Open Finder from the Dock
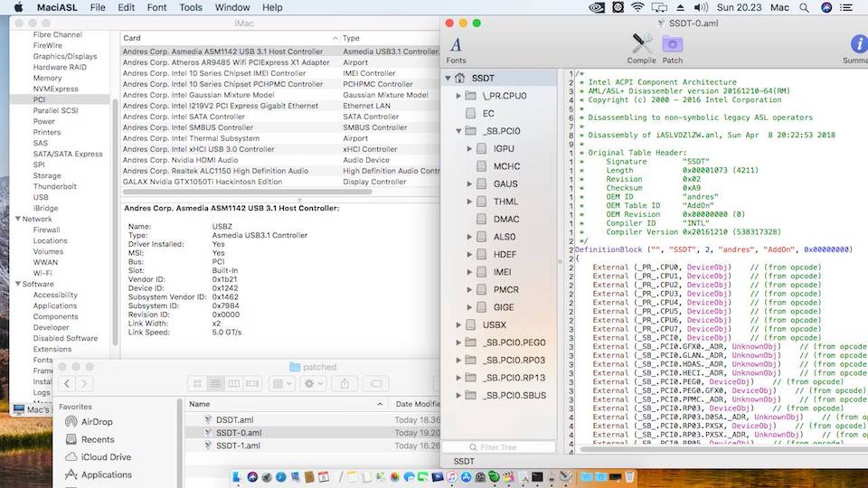 pos(238,477)
